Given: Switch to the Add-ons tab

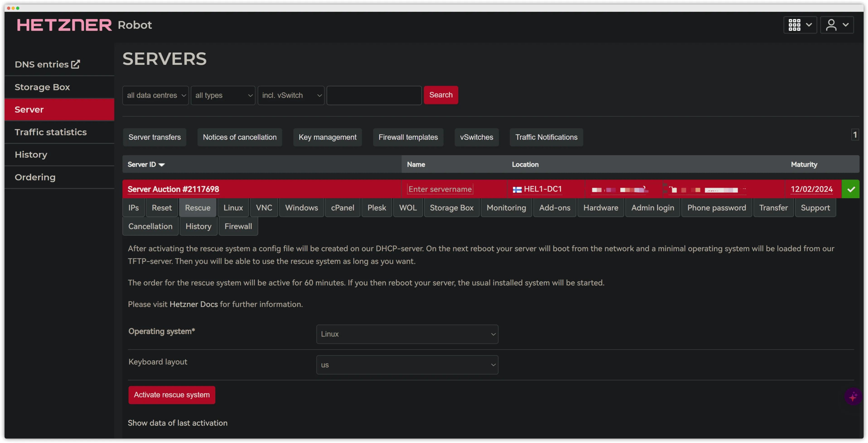Looking at the screenshot, I should [555, 208].
